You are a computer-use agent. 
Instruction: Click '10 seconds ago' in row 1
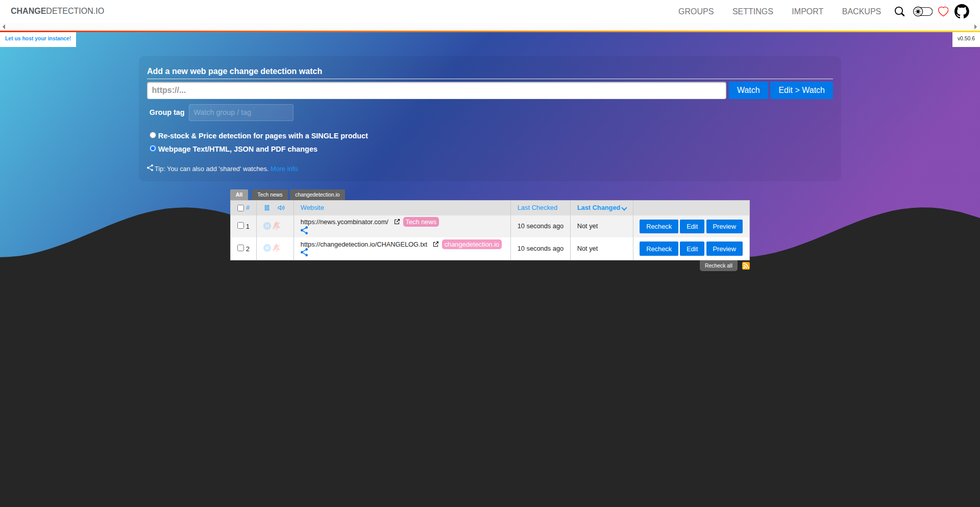pyautogui.click(x=541, y=226)
